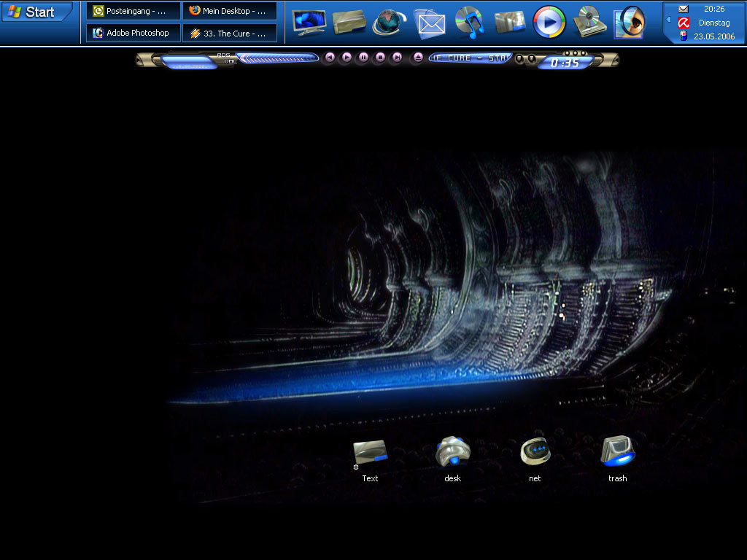Pause the song in media player
Image resolution: width=747 pixels, height=560 pixels.
click(x=363, y=58)
